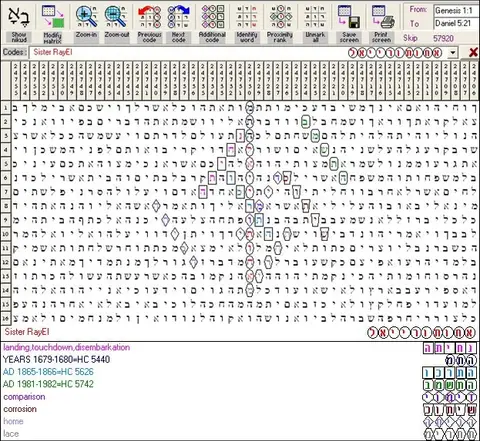
Task: Open the Modify matrix tool
Action: click(53, 16)
